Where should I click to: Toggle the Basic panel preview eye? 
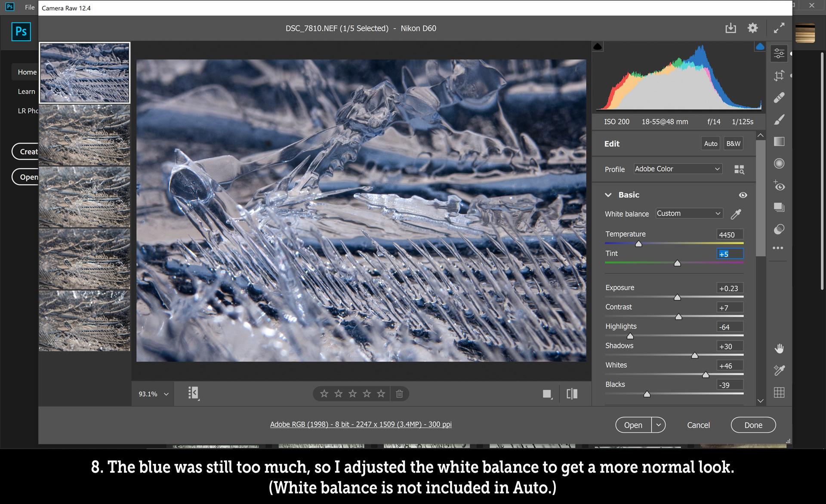click(743, 195)
